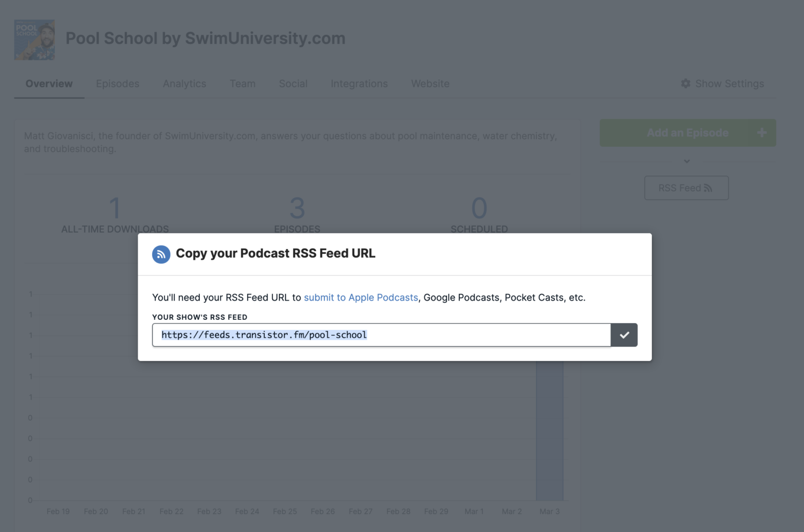The image size is (804, 532).
Task: Click the SCHEDULED count stat
Action: tap(479, 215)
